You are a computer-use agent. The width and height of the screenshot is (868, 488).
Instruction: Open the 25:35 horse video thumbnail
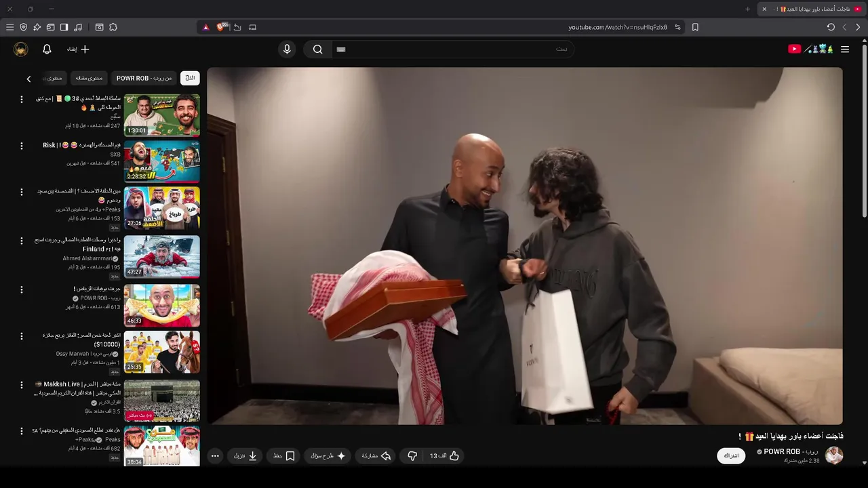point(161,352)
